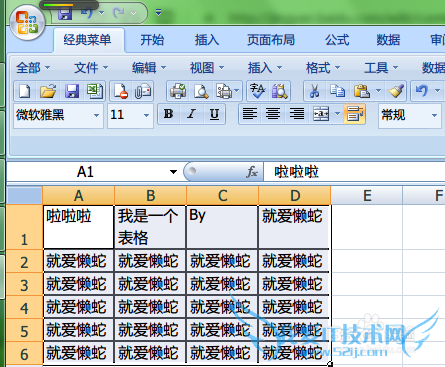Select row 3 header
Image resolution: width=445 pixels, height=367 pixels.
coord(24,284)
